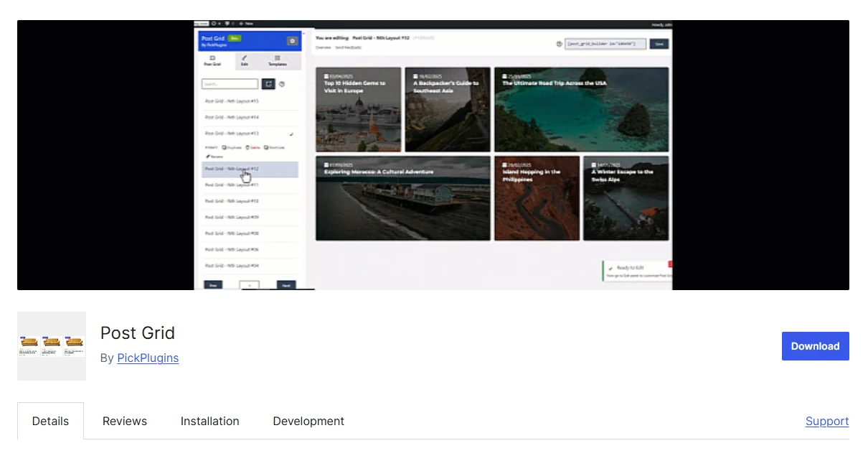Open the 'Island Hopping in the Philippines' card

(x=537, y=198)
